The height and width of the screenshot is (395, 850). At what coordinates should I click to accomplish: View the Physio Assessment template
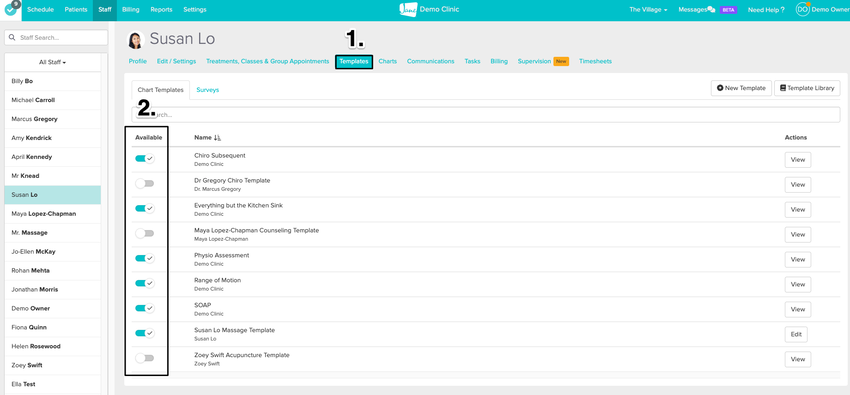pyautogui.click(x=798, y=260)
